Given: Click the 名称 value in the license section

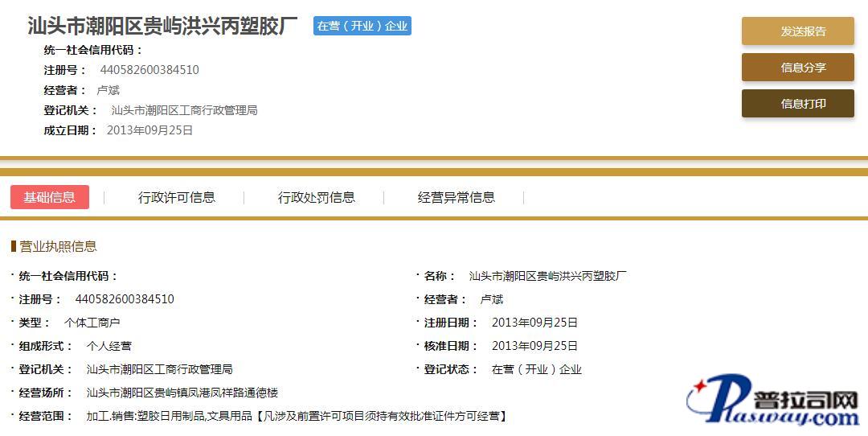Looking at the screenshot, I should tap(547, 276).
